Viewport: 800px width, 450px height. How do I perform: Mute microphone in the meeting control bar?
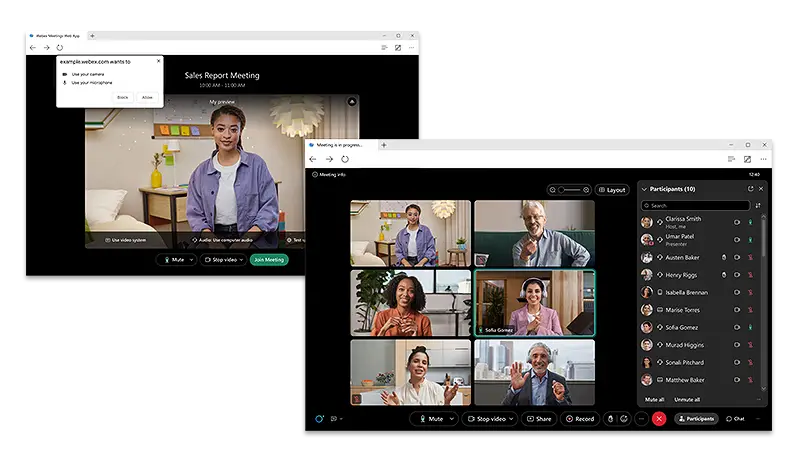click(x=431, y=419)
